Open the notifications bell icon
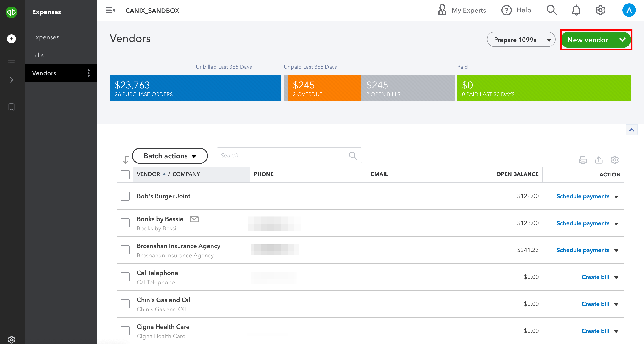The width and height of the screenshot is (644, 344). tap(576, 10)
